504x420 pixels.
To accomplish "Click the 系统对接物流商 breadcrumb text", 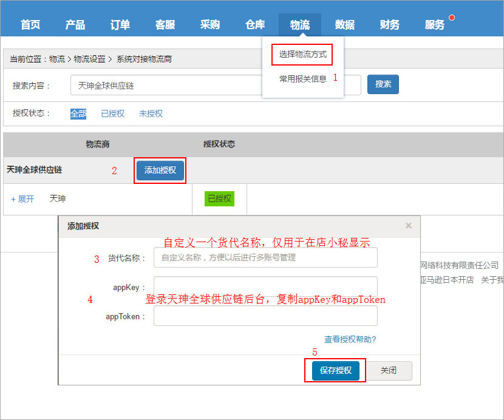I will click(x=144, y=59).
